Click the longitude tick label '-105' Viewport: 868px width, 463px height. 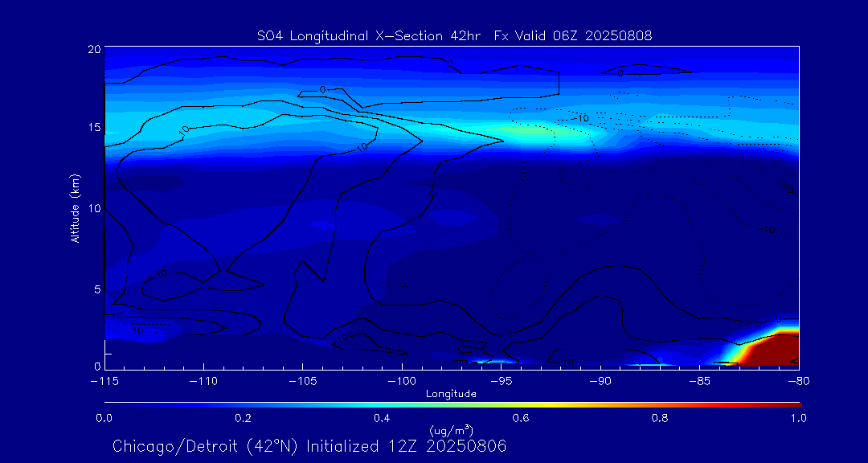(x=303, y=382)
